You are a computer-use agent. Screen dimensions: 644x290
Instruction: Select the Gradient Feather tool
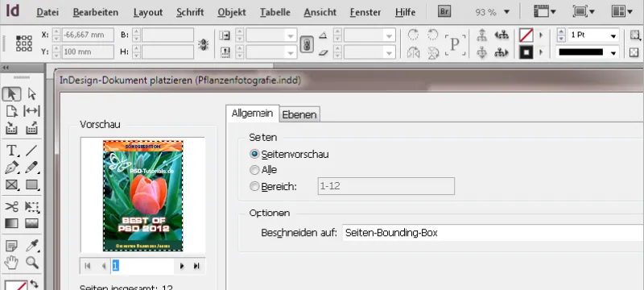point(31,223)
